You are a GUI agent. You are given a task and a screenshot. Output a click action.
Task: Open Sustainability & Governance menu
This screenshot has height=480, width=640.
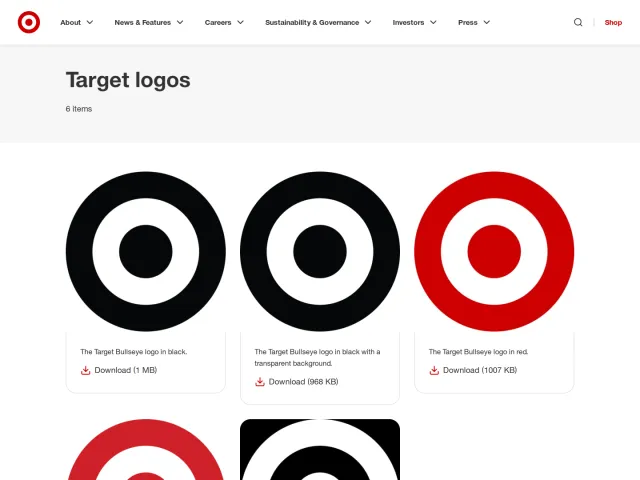pos(312,22)
